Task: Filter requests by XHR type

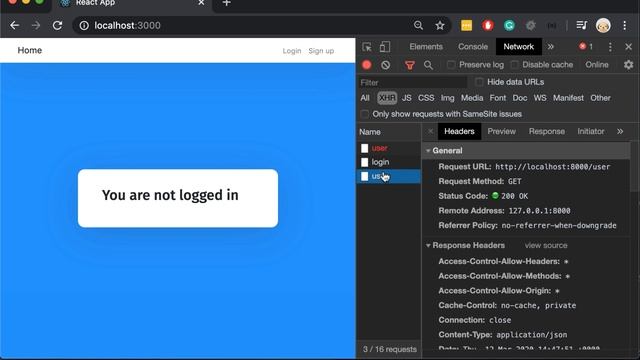Action: coord(387,98)
